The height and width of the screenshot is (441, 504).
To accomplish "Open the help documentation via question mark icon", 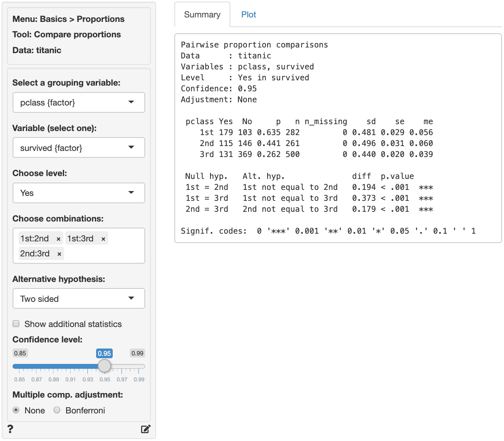I will tap(10, 429).
